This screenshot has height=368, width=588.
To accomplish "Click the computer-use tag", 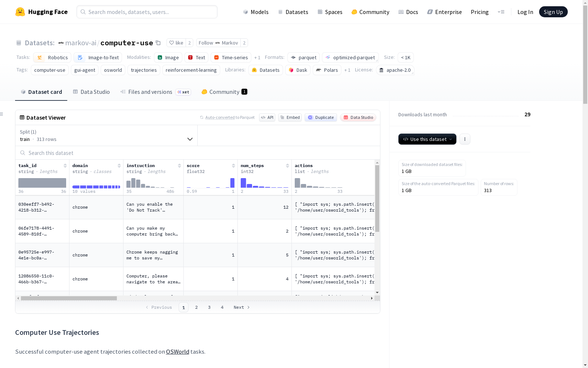I will point(50,70).
